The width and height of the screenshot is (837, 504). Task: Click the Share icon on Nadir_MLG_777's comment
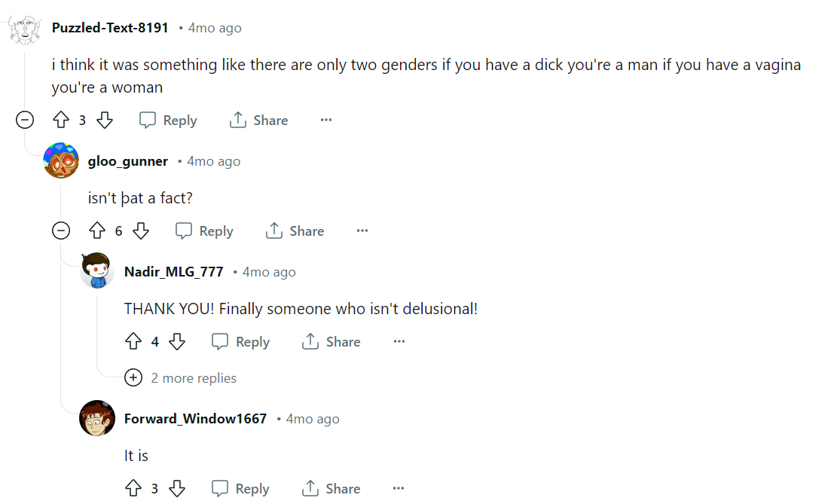tap(310, 341)
